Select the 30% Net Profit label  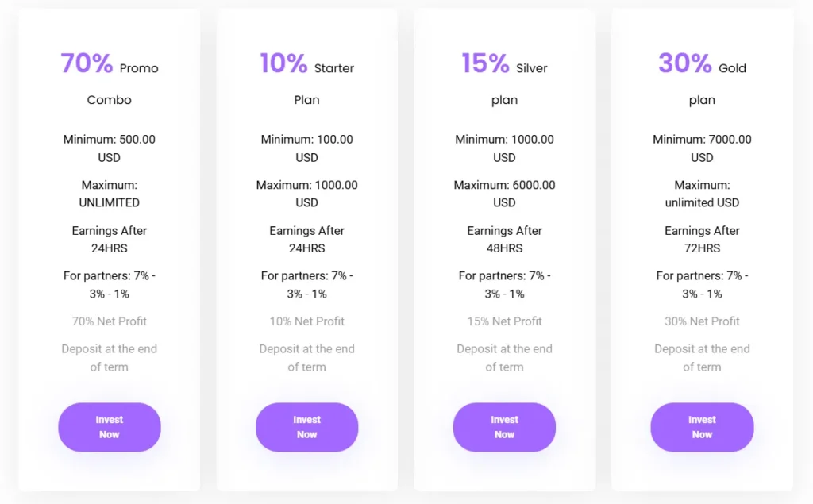pos(702,321)
